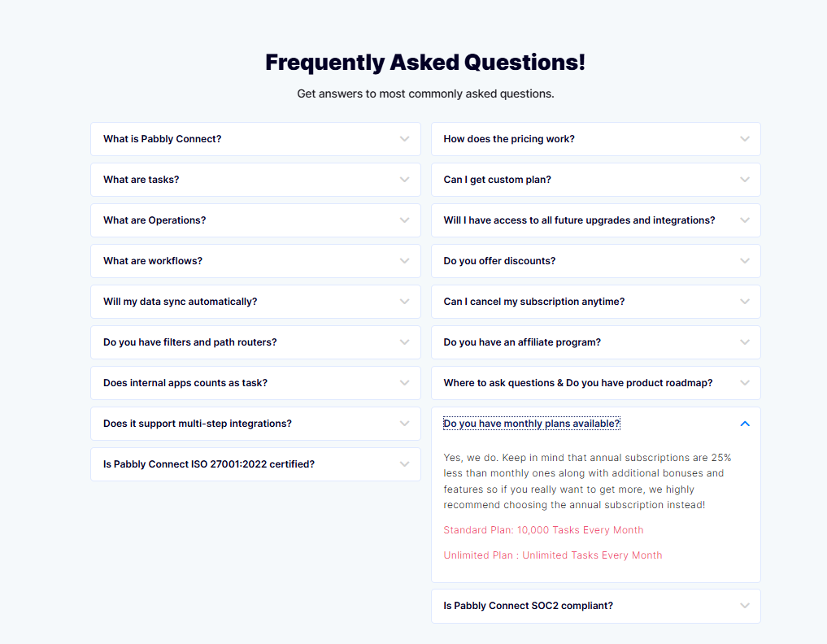827x644 pixels.
Task: Click chevron for future upgrades and integrations
Action: (x=745, y=220)
